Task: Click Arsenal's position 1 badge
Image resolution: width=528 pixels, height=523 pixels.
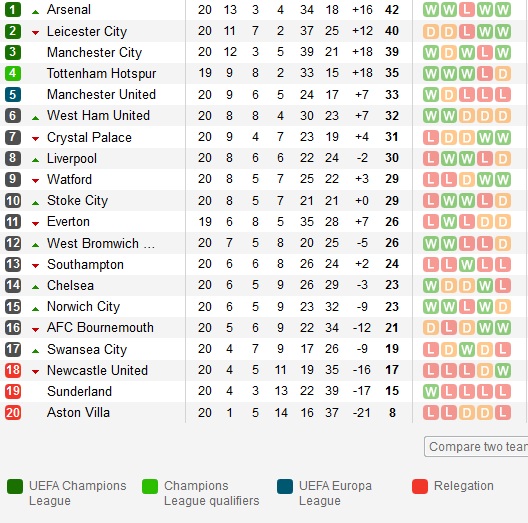Action: [x=13, y=9]
